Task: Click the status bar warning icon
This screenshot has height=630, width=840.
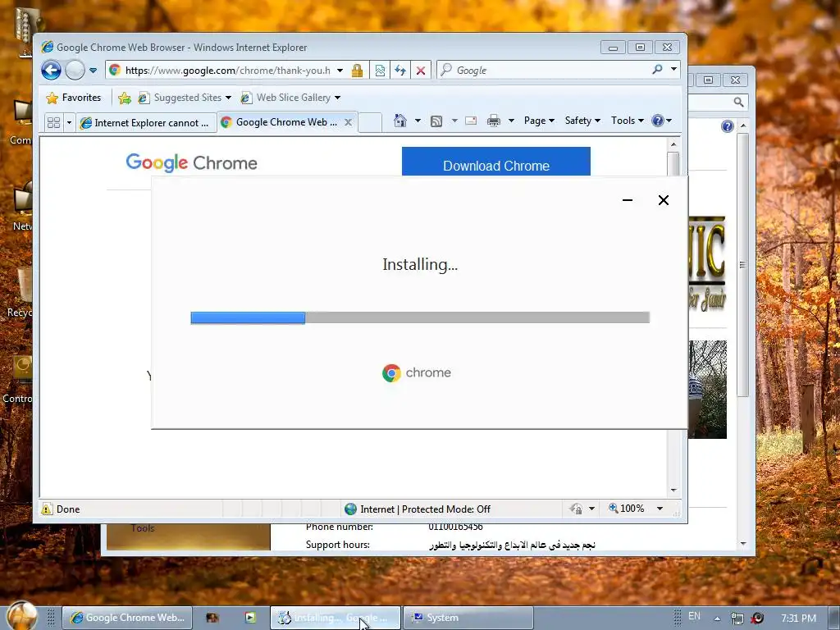Action: coord(47,509)
